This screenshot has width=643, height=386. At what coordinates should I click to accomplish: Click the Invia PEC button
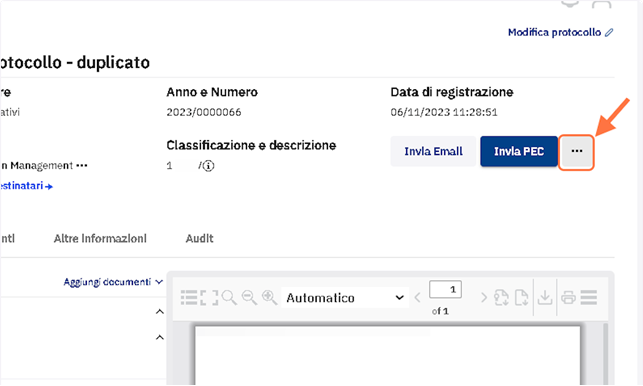coord(519,151)
